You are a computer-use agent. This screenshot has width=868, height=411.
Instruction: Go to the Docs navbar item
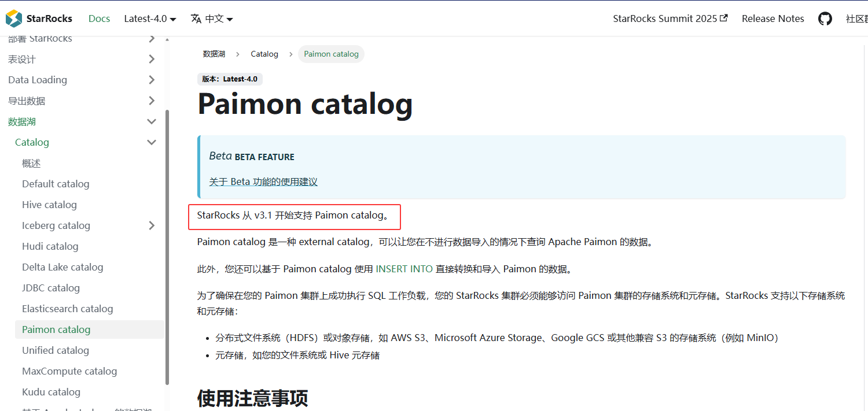(x=99, y=18)
